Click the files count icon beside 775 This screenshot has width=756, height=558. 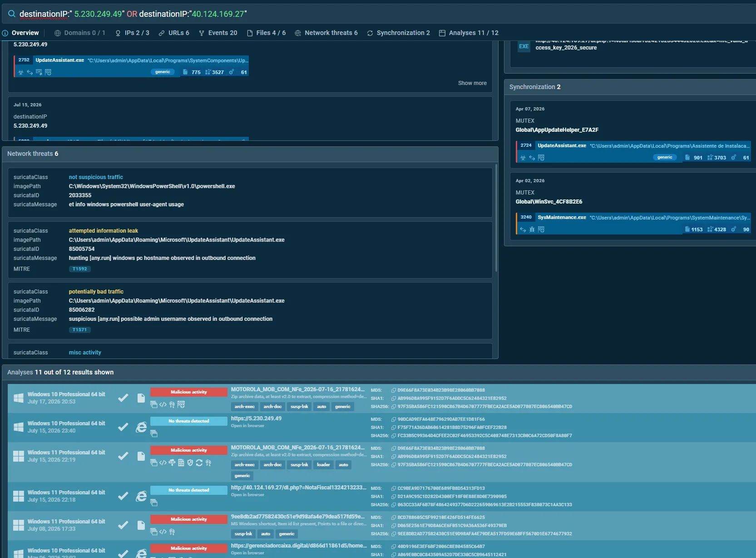pyautogui.click(x=185, y=72)
